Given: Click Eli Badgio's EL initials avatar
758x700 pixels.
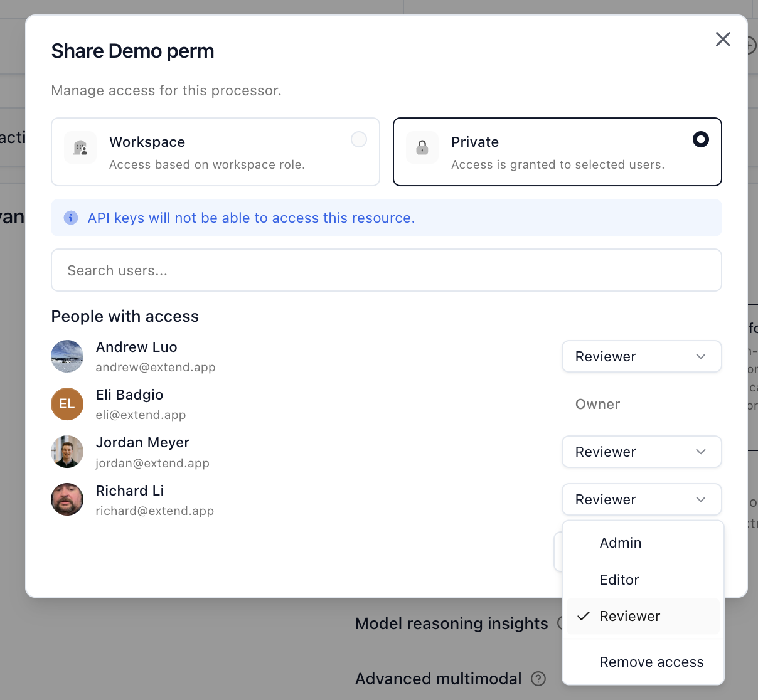Looking at the screenshot, I should (x=67, y=404).
